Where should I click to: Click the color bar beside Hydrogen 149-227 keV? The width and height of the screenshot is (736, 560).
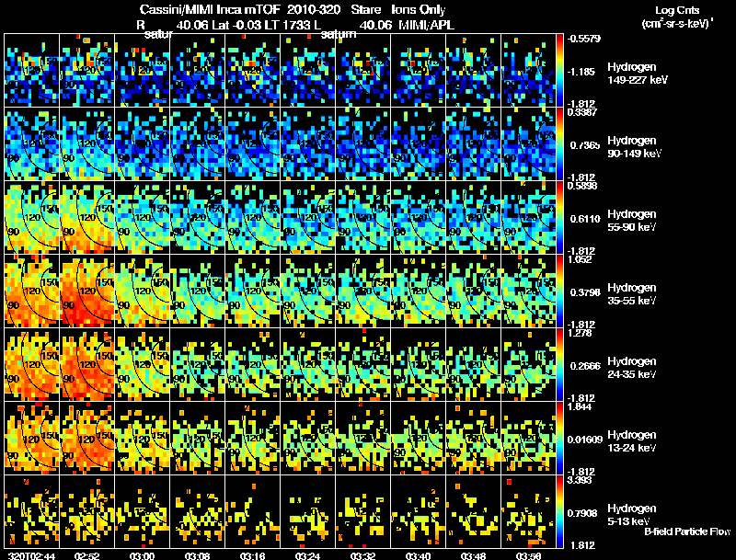(x=559, y=71)
